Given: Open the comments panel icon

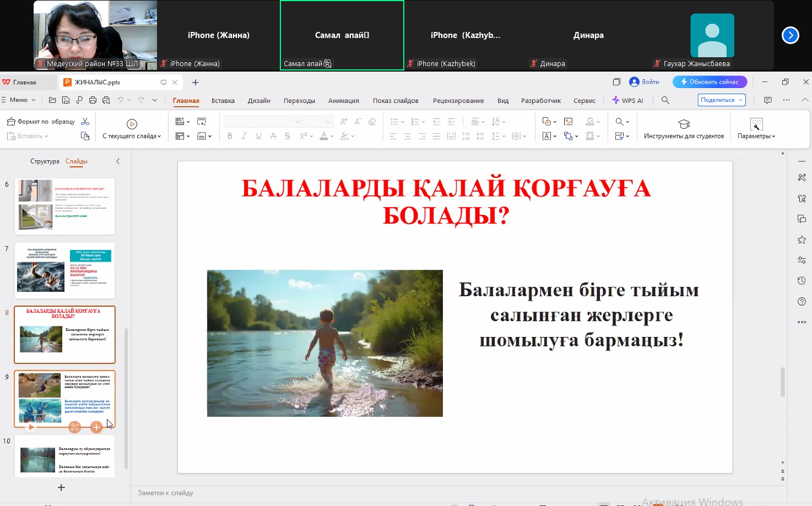Looking at the screenshot, I should pos(768,100).
